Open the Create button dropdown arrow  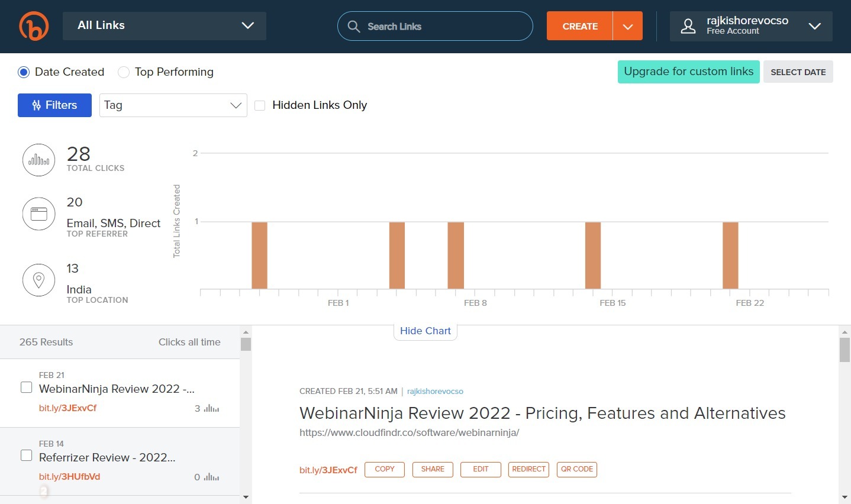(628, 27)
